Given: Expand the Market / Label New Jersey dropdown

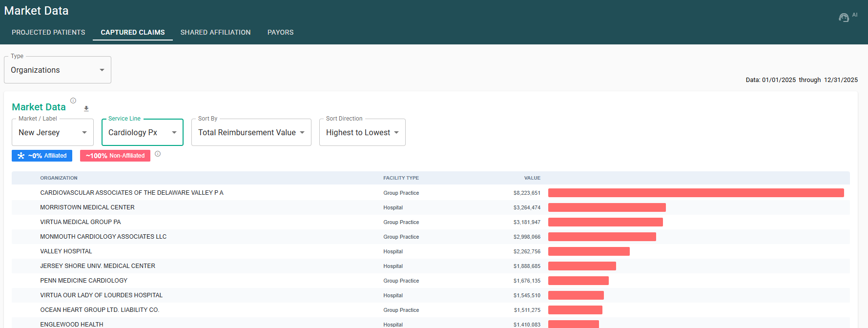Looking at the screenshot, I should coord(53,132).
